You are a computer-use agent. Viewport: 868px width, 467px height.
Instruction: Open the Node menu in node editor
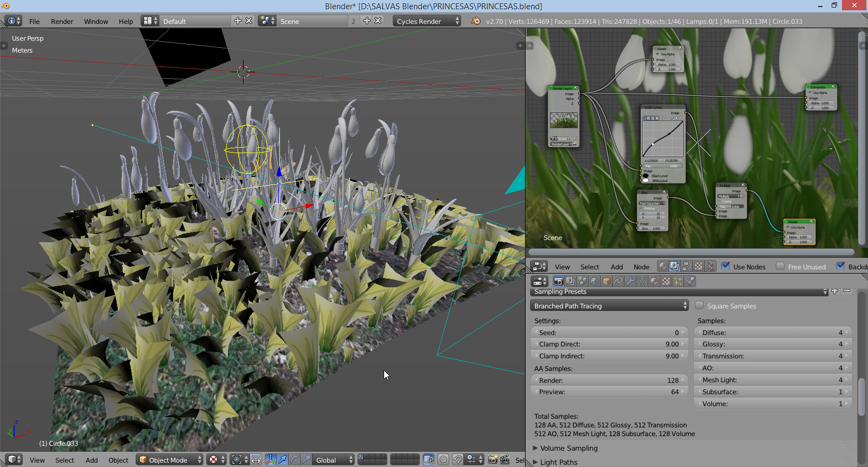click(641, 267)
